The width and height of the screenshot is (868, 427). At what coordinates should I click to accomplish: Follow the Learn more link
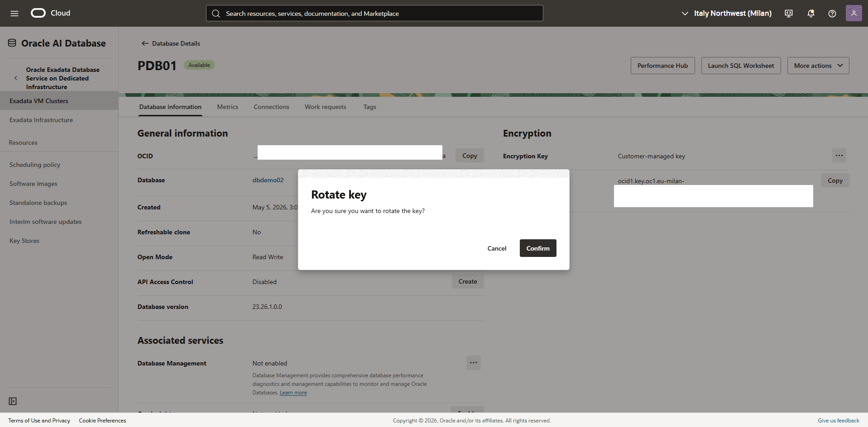pos(293,393)
